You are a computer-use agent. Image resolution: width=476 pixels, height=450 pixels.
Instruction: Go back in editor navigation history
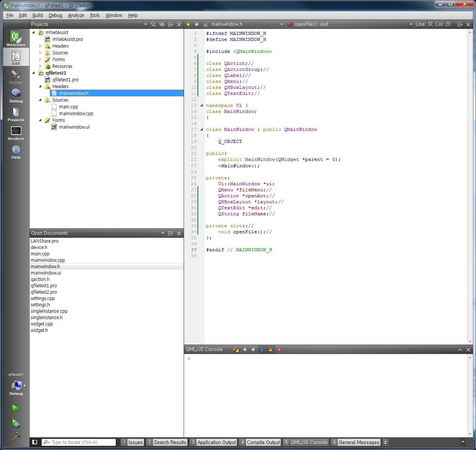pyautogui.click(x=188, y=24)
